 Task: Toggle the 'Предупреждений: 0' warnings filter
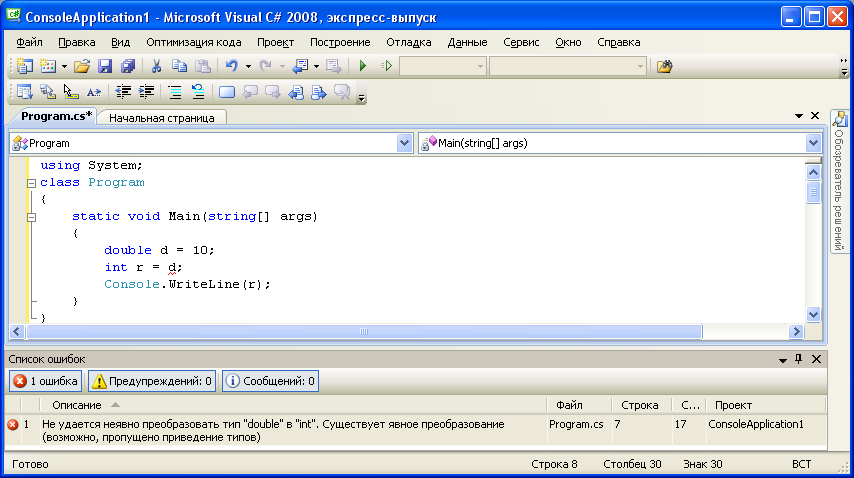click(x=152, y=381)
